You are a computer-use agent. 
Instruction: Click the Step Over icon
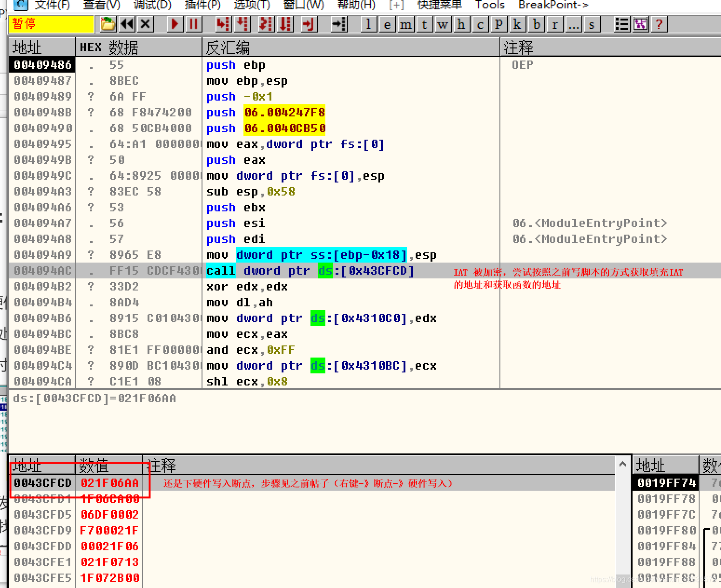pos(243,24)
